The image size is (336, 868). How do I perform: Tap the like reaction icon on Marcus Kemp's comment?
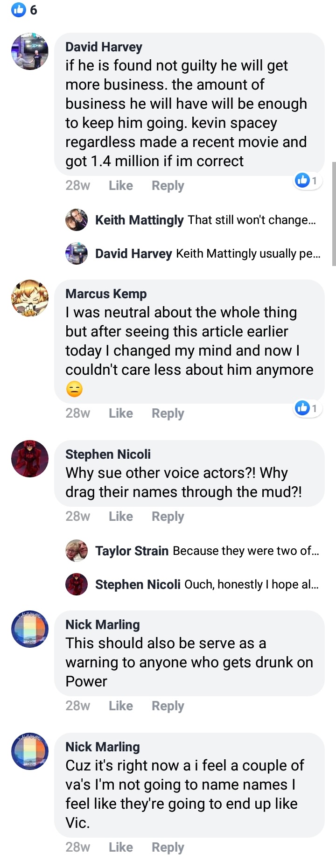(x=302, y=408)
